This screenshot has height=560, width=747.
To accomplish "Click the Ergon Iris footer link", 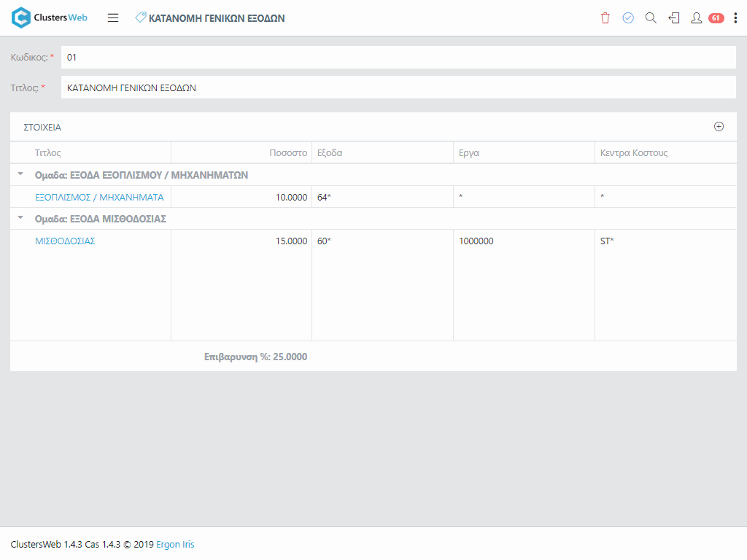I will (175, 544).
